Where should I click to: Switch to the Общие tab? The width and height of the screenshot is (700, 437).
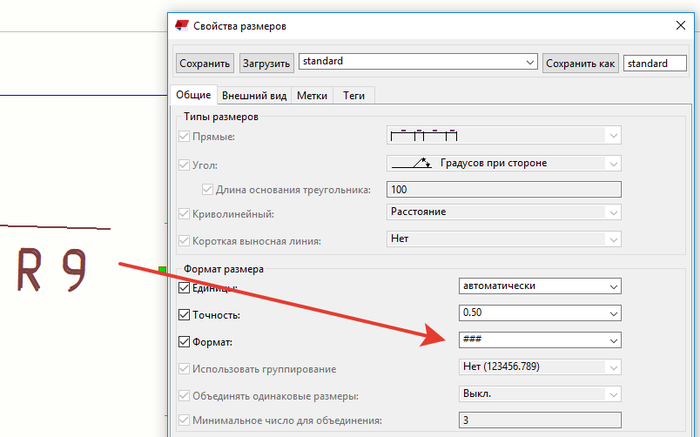193,95
